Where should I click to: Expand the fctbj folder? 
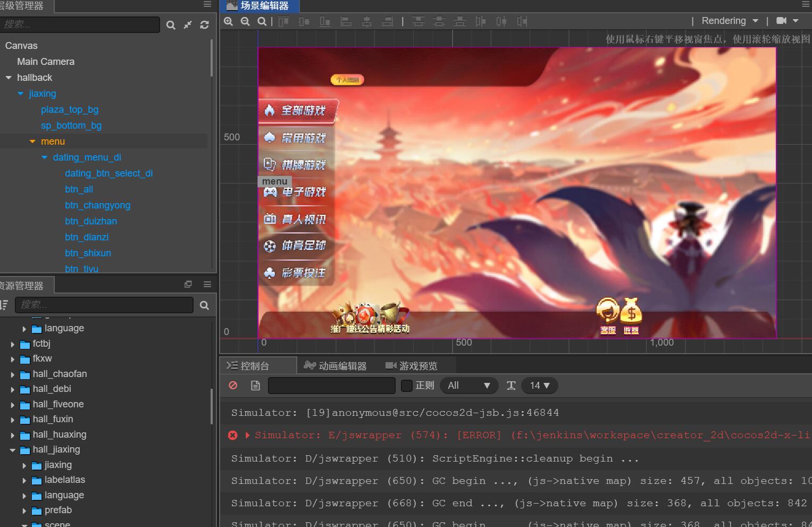pos(13,344)
